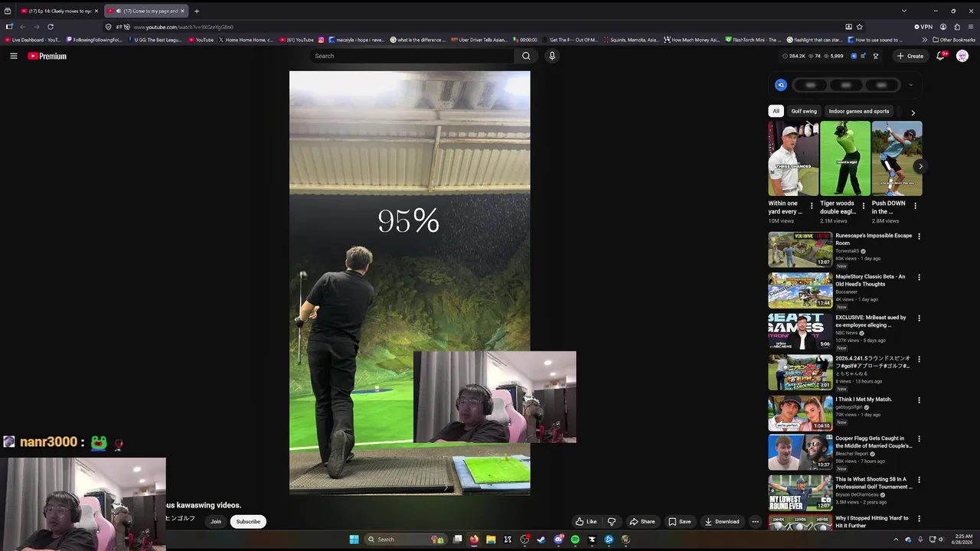The width and height of the screenshot is (980, 551).
Task: Open a new browser tab
Action: (x=197, y=11)
